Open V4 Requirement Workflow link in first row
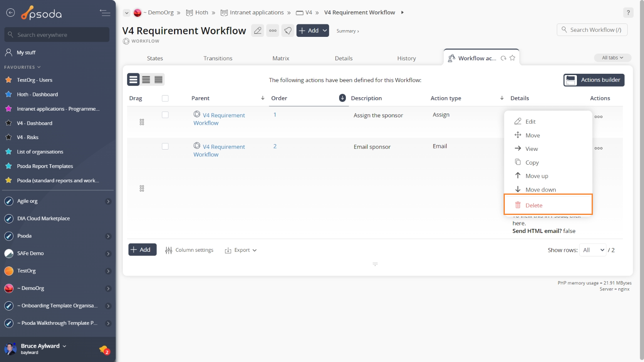Viewport: 644px width, 362px height. (219, 119)
